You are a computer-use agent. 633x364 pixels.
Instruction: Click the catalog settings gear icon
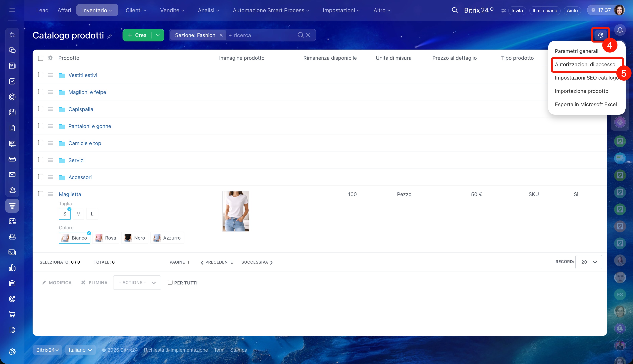tap(600, 35)
